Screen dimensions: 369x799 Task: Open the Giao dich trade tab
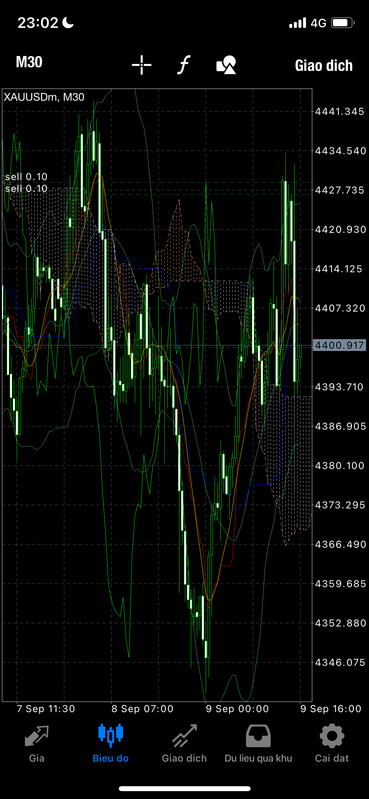184,743
